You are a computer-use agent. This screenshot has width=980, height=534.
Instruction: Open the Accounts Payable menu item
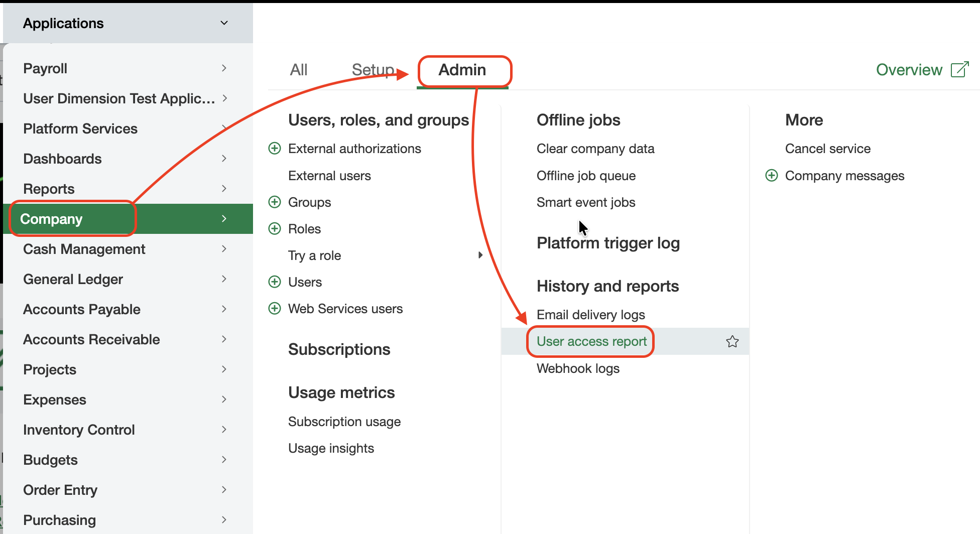(82, 309)
